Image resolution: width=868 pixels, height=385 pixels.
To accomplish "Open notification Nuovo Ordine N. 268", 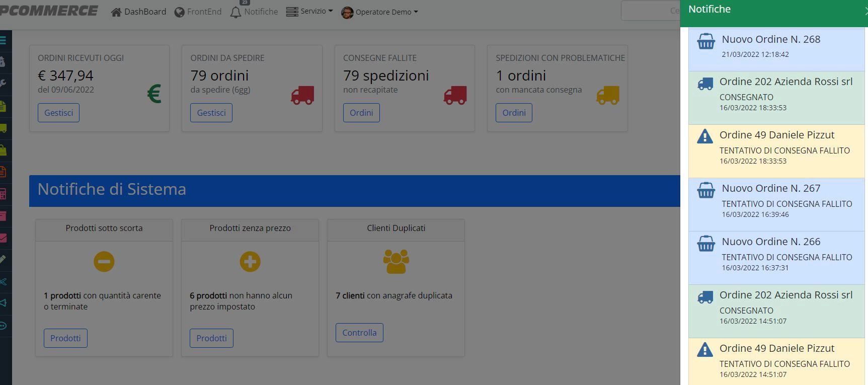I will (776, 50).
